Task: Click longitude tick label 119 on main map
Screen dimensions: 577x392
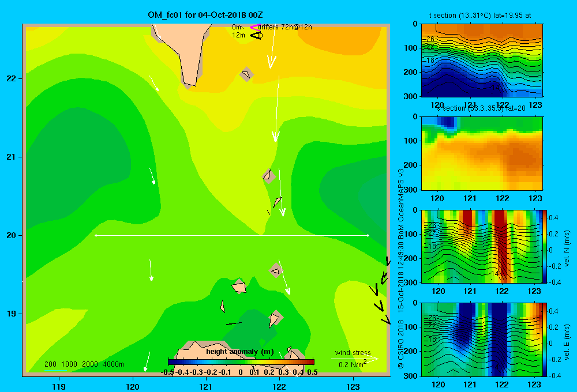Action: click(x=59, y=386)
